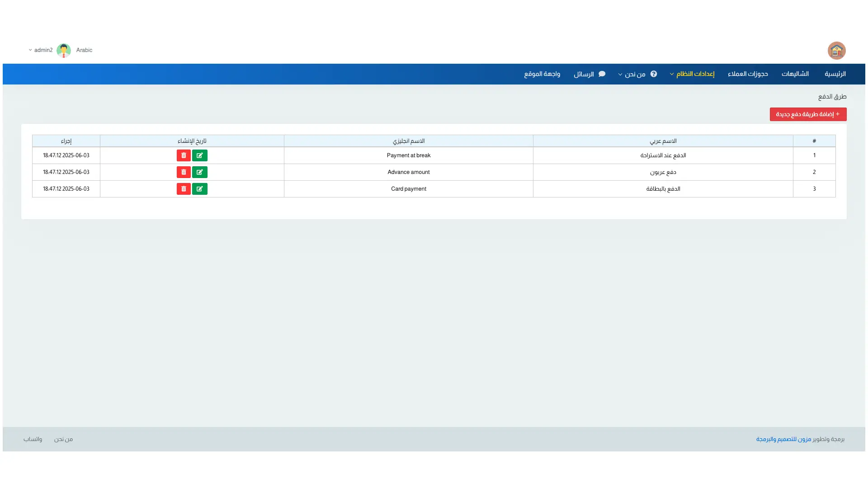Expand the إعدادات النظام dropdown menu
The width and height of the screenshot is (868, 488).
[692, 74]
